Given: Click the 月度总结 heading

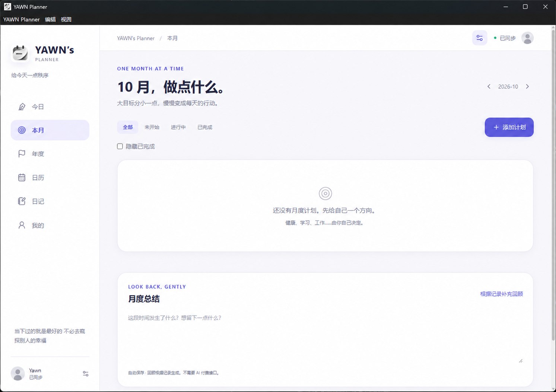Looking at the screenshot, I should pyautogui.click(x=144, y=299).
